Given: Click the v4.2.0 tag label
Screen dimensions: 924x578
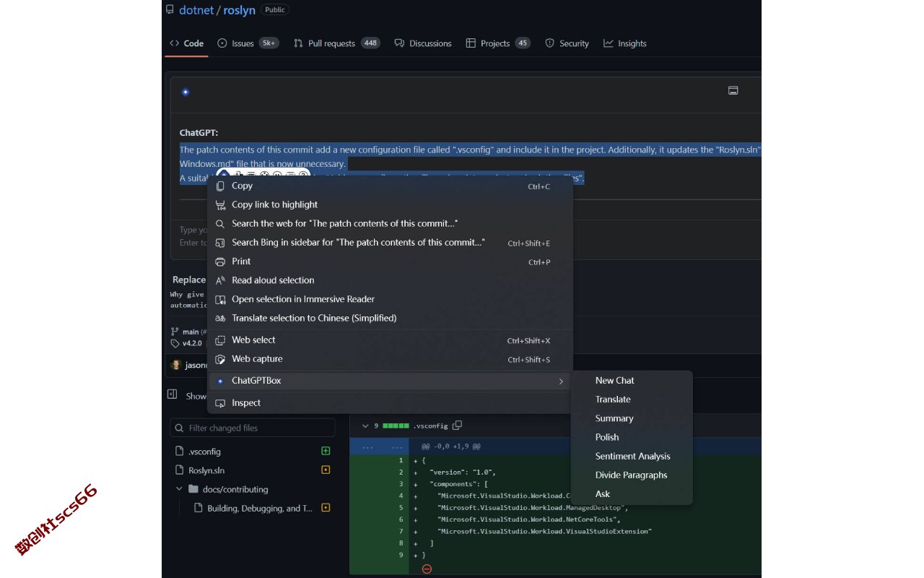Looking at the screenshot, I should pyautogui.click(x=192, y=343).
